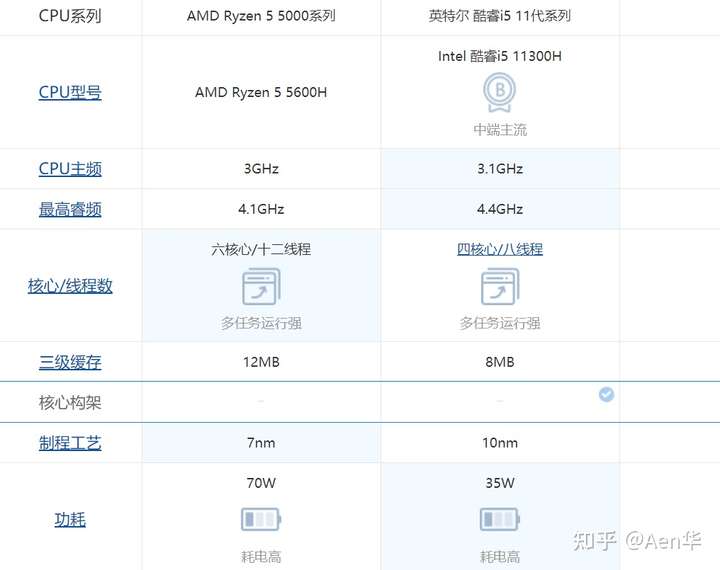
Task: Open the 核心/线程数 link
Action: [x=70, y=286]
